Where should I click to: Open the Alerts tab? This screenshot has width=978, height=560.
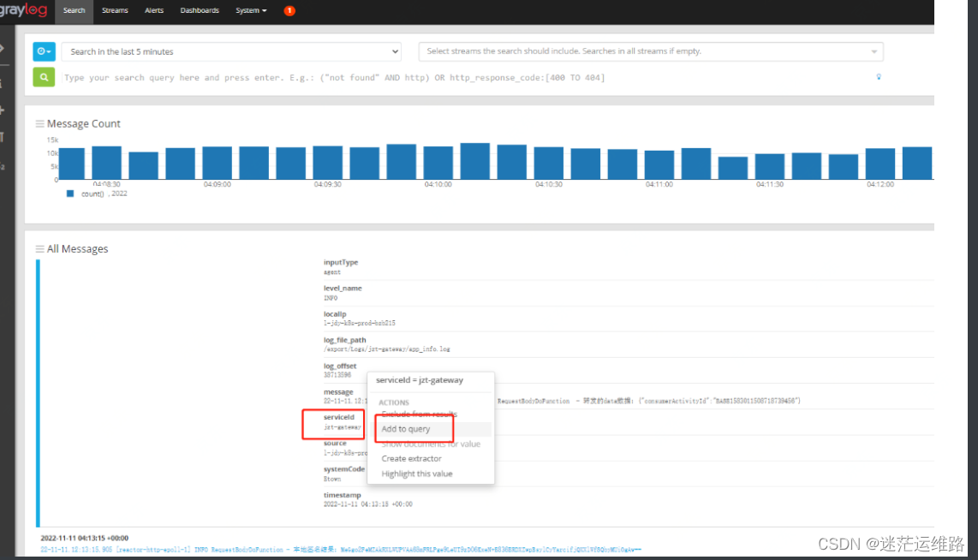coord(154,10)
